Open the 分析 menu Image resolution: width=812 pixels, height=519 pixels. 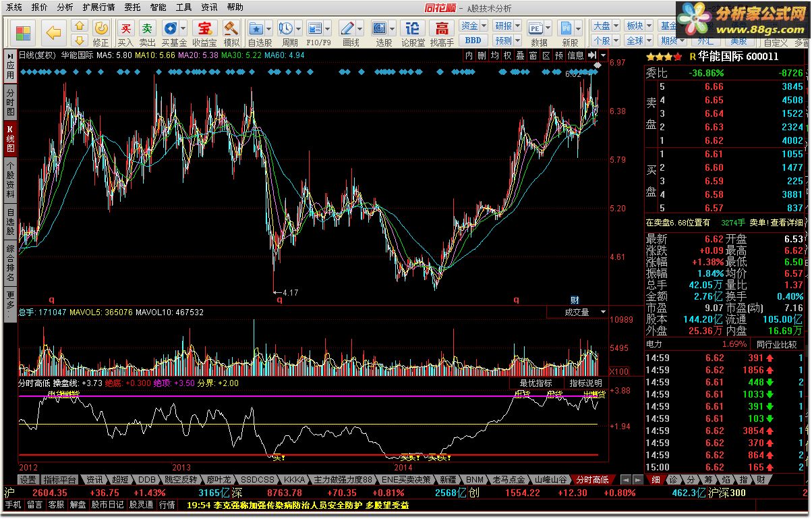[65, 7]
